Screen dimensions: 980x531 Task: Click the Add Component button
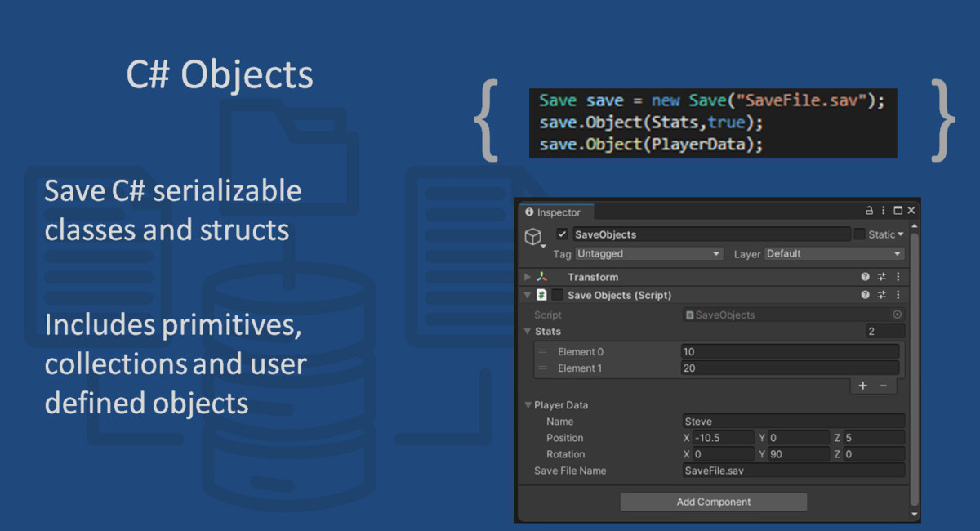coord(713,502)
